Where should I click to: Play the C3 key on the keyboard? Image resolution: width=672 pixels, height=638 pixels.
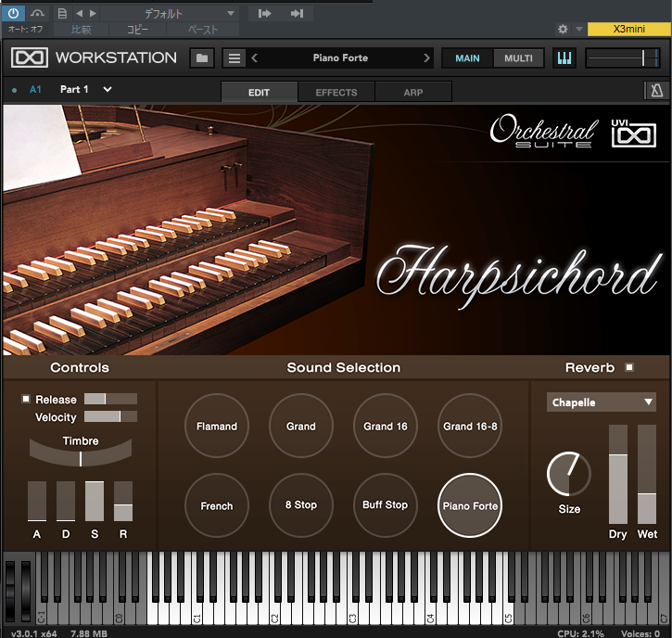(x=352, y=613)
